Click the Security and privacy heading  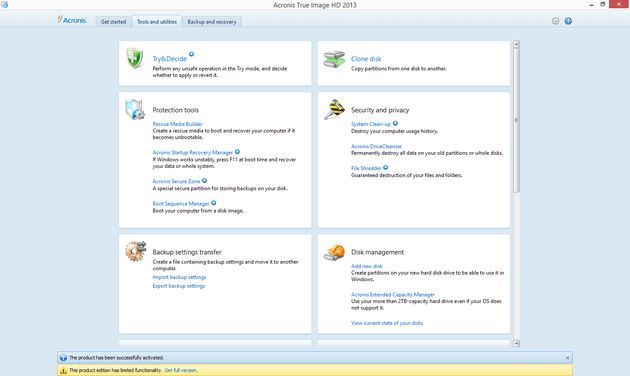380,110
